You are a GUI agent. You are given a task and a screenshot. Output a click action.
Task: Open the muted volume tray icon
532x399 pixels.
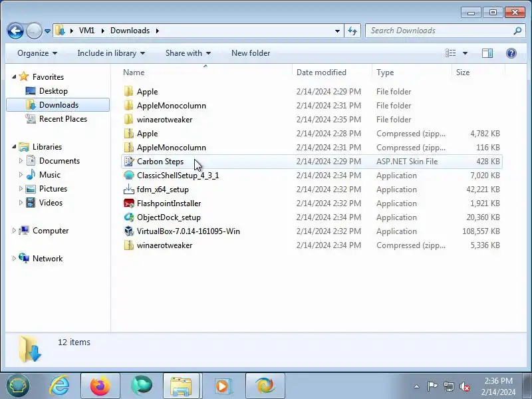point(464,386)
